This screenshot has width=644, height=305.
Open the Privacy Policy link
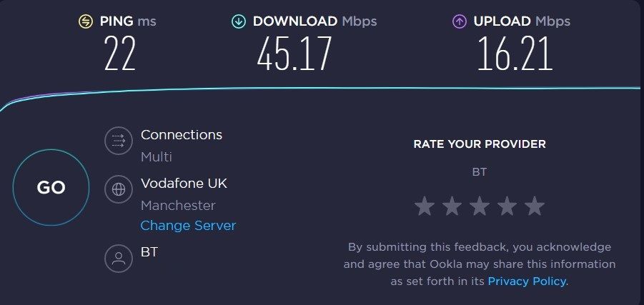527,282
